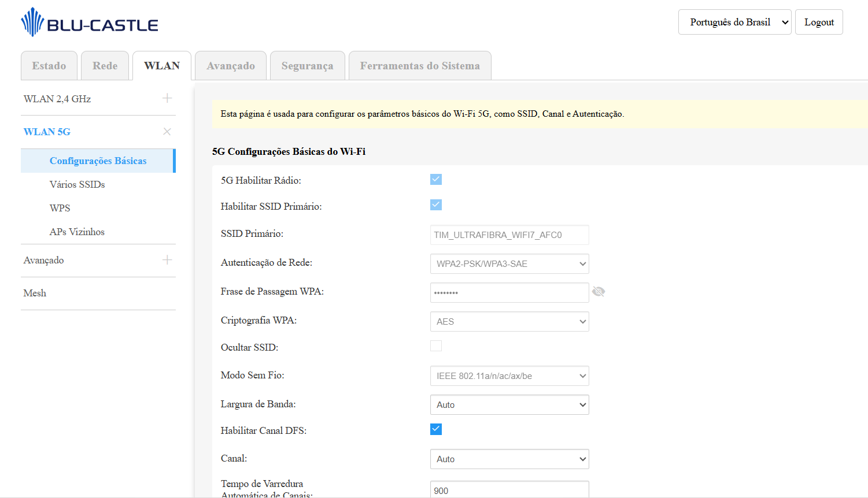Click the SSID Primário input field
This screenshot has height=498, width=868.
pos(509,235)
